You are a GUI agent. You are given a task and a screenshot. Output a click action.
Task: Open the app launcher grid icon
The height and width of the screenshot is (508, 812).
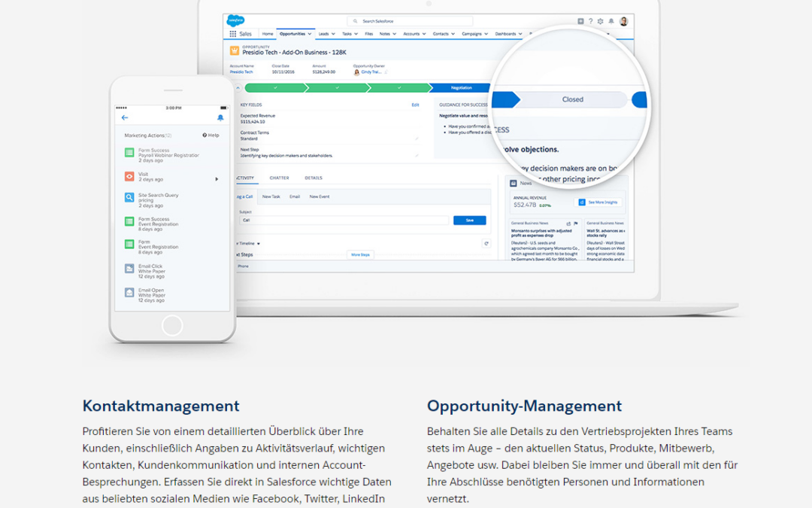click(x=233, y=34)
